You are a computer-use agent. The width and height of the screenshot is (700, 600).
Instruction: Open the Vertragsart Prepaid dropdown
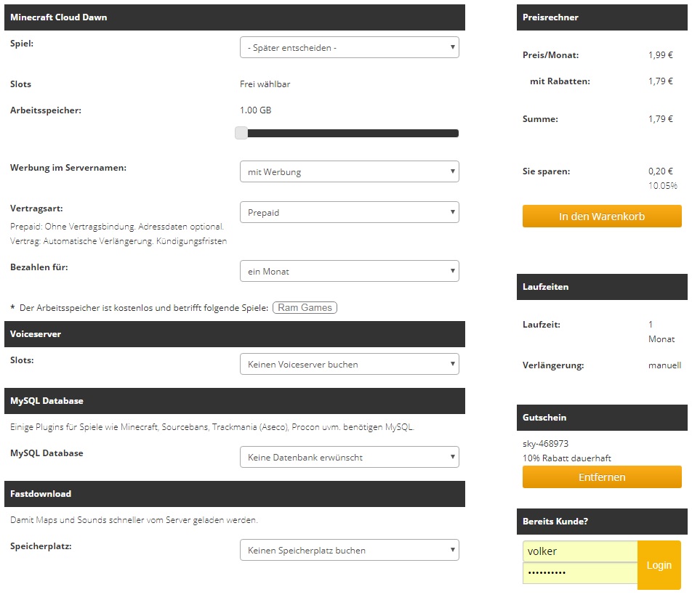tap(349, 212)
